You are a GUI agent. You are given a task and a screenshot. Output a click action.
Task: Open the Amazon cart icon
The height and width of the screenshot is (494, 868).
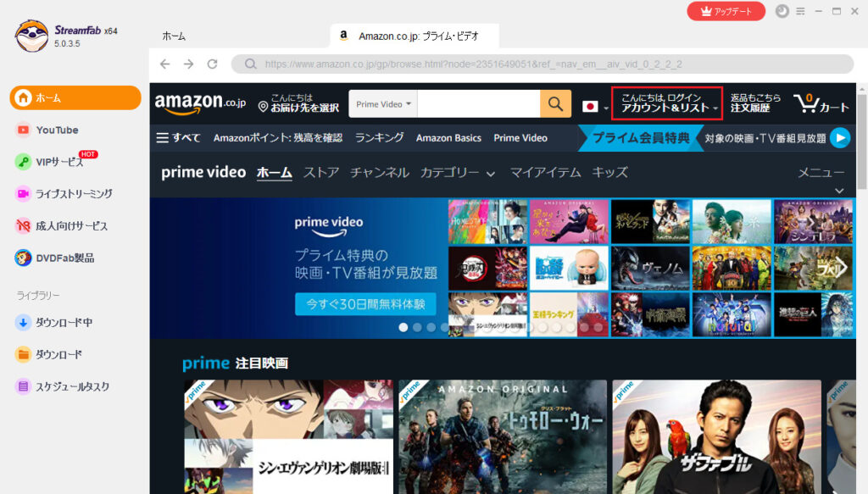821,103
